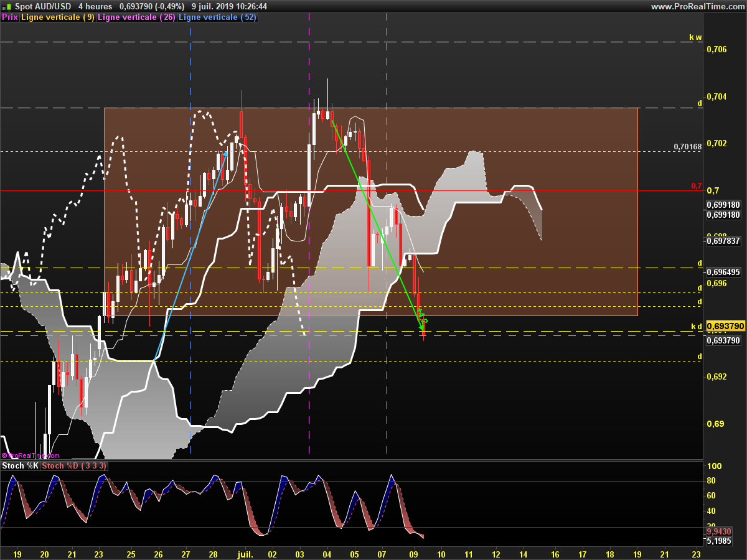747x560 pixels.
Task: Click the 0,706 price axis label
Action: pos(716,49)
